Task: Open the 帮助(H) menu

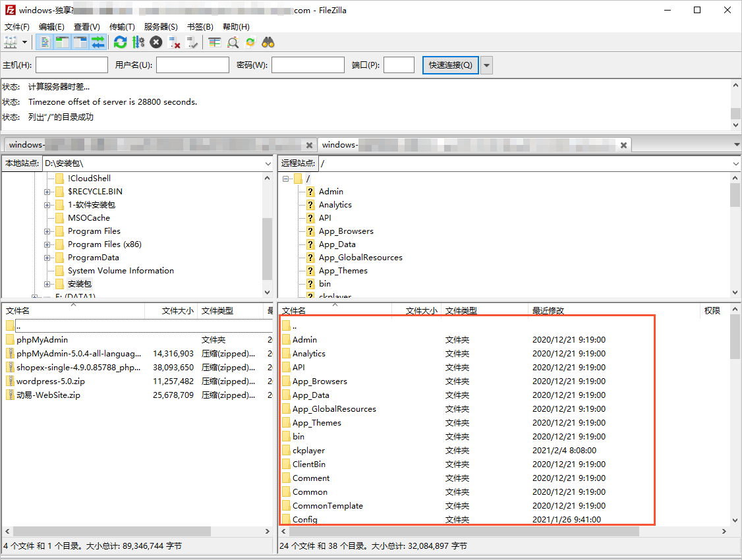Action: point(236,27)
